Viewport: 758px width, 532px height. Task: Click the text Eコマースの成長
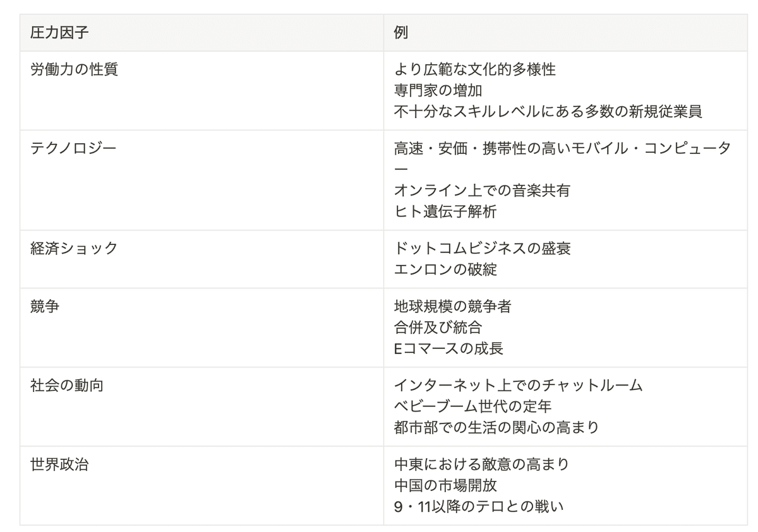pyautogui.click(x=448, y=348)
